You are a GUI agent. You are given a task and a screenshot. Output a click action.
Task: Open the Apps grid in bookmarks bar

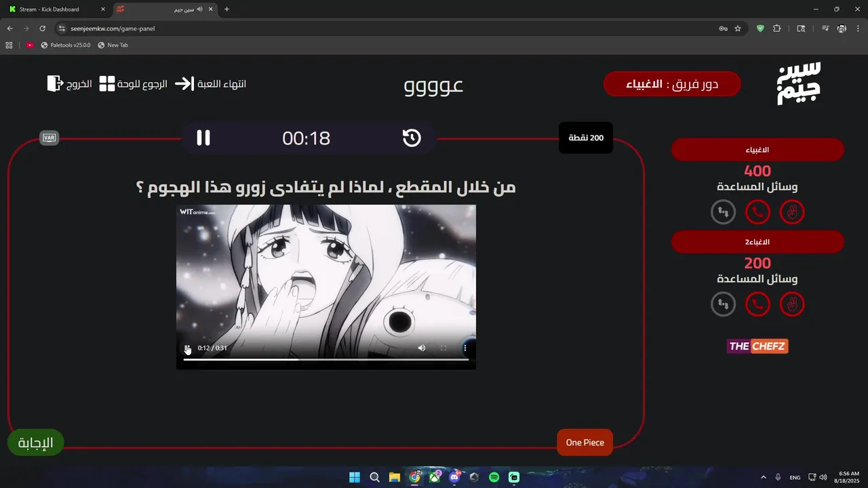click(x=9, y=45)
